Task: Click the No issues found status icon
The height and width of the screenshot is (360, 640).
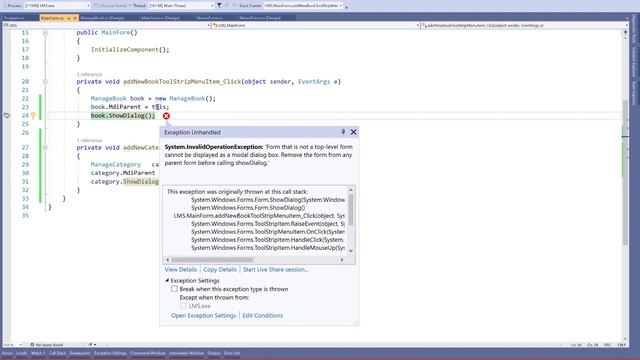Action: pyautogui.click(x=32, y=345)
